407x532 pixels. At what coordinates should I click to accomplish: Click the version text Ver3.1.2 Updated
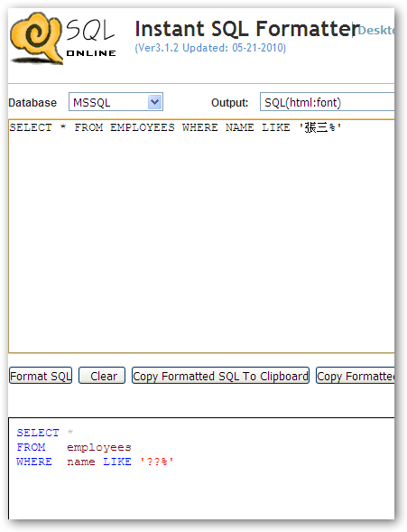tap(210, 48)
